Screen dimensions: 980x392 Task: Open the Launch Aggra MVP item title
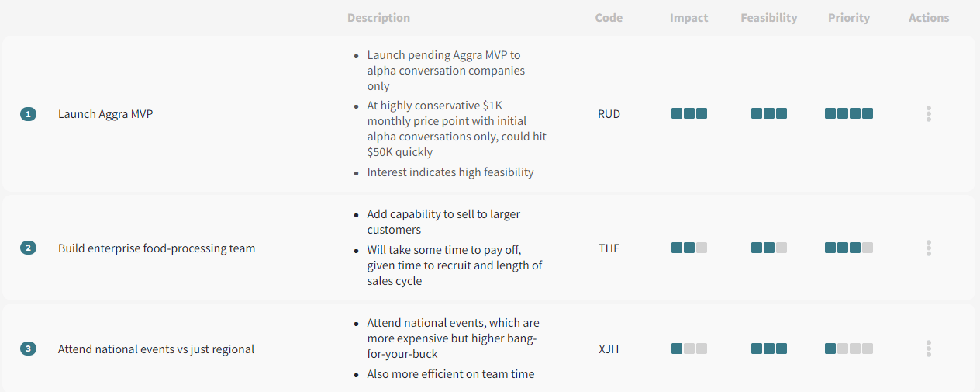tap(105, 114)
